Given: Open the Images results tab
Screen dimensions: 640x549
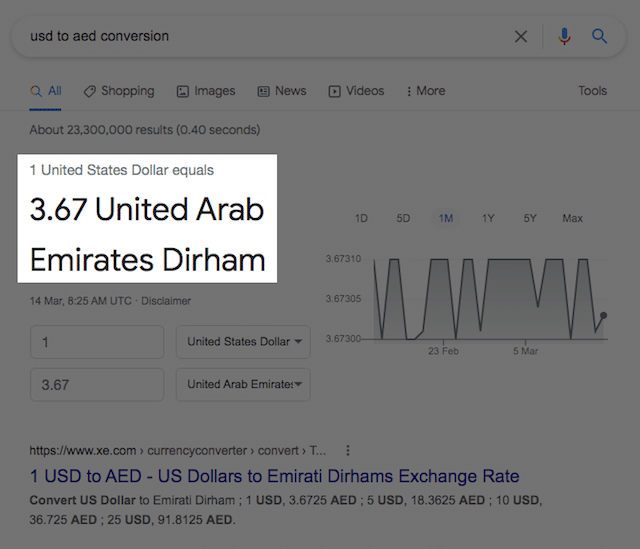Looking at the screenshot, I should 206,91.
